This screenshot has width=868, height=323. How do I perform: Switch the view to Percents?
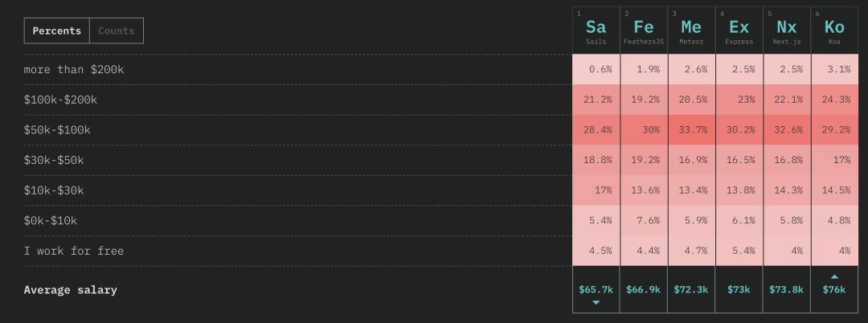57,31
